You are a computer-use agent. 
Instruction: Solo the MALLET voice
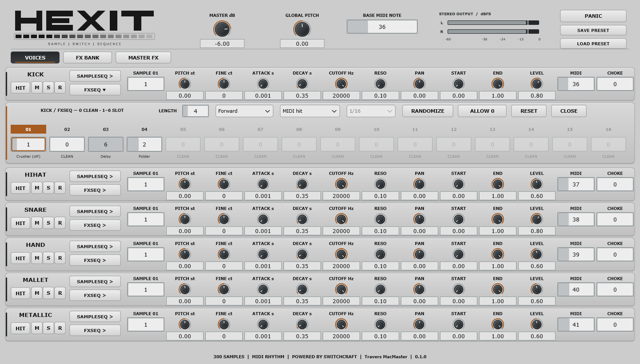tap(48, 293)
